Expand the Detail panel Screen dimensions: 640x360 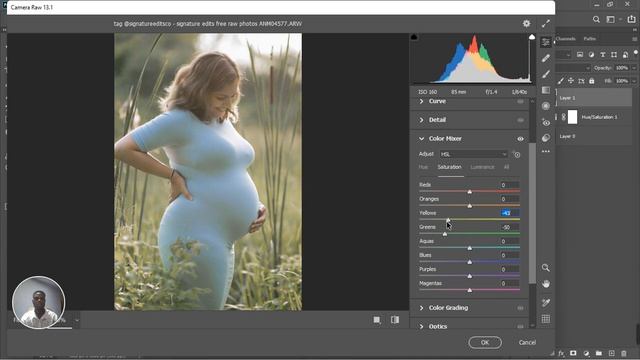click(x=421, y=120)
